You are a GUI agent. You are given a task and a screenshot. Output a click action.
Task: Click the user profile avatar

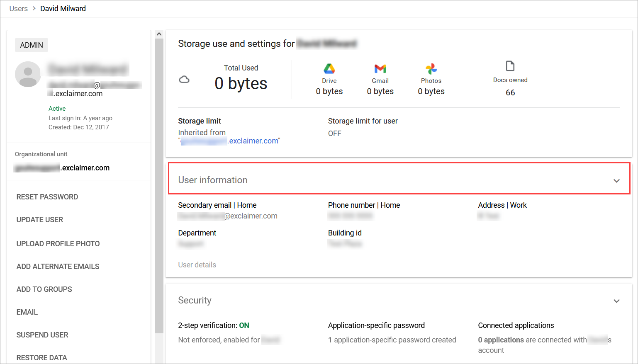point(28,74)
